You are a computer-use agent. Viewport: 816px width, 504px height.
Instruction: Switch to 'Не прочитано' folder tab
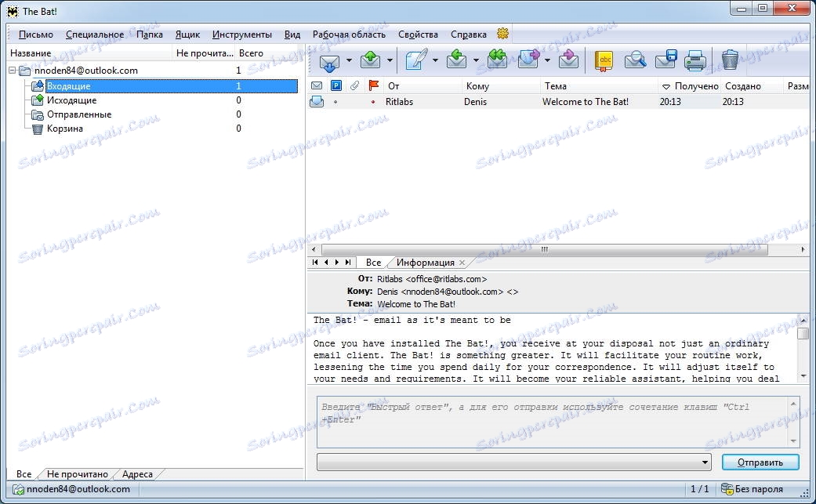tap(77, 474)
